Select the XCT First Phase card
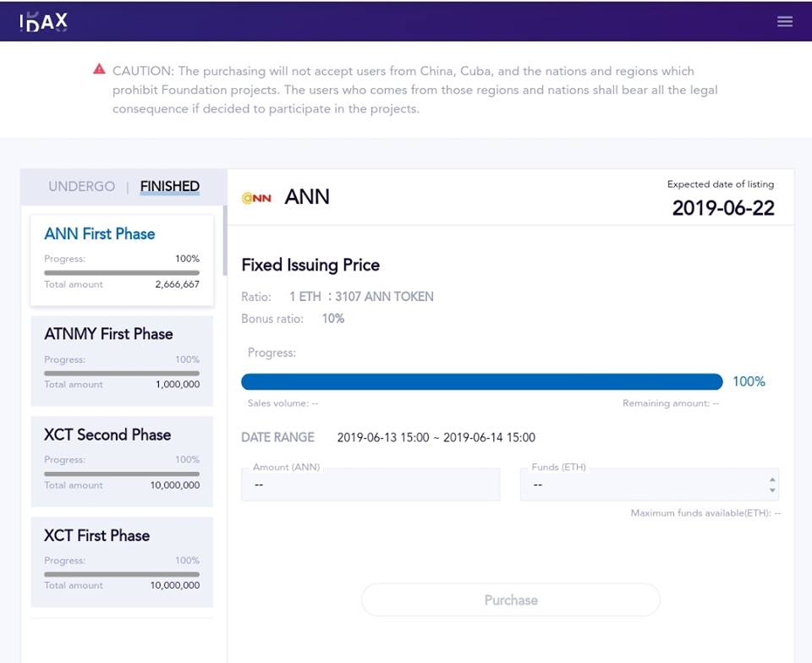 (x=122, y=562)
